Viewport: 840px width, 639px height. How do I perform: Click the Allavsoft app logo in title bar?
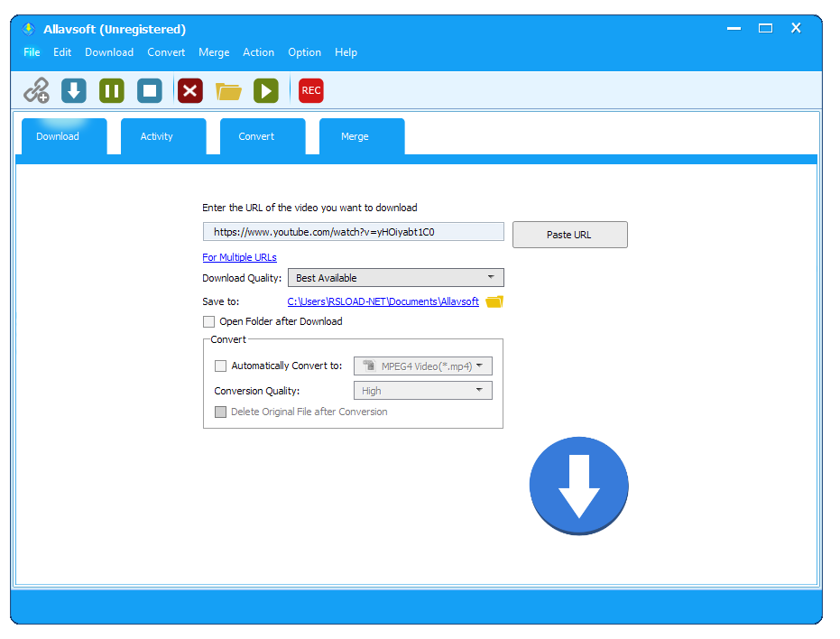28,29
